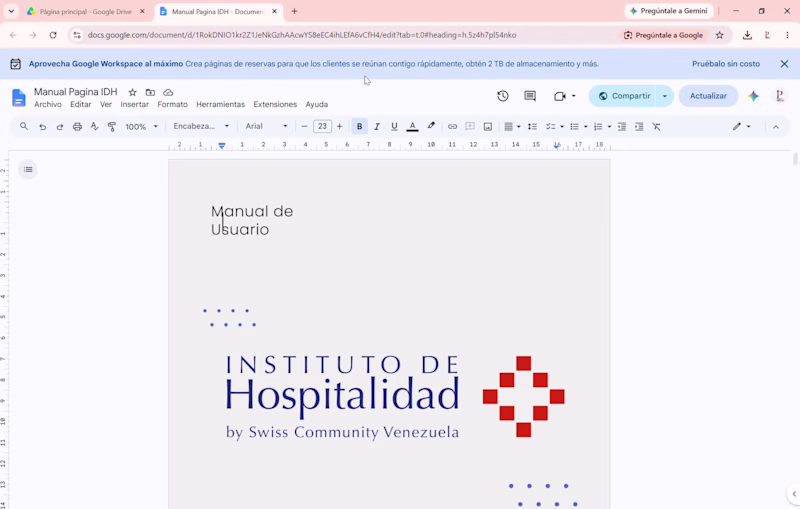Open the Ayuda menu
This screenshot has height=509, width=800.
pyautogui.click(x=317, y=105)
